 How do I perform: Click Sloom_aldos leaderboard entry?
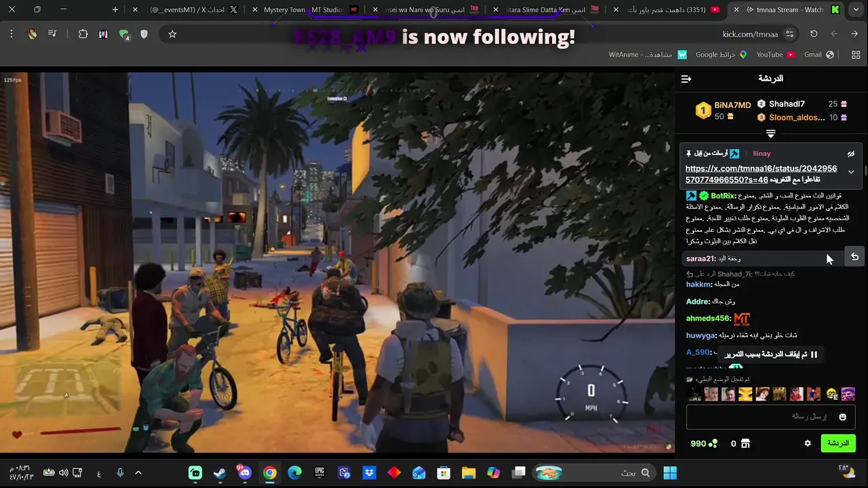coord(797,117)
